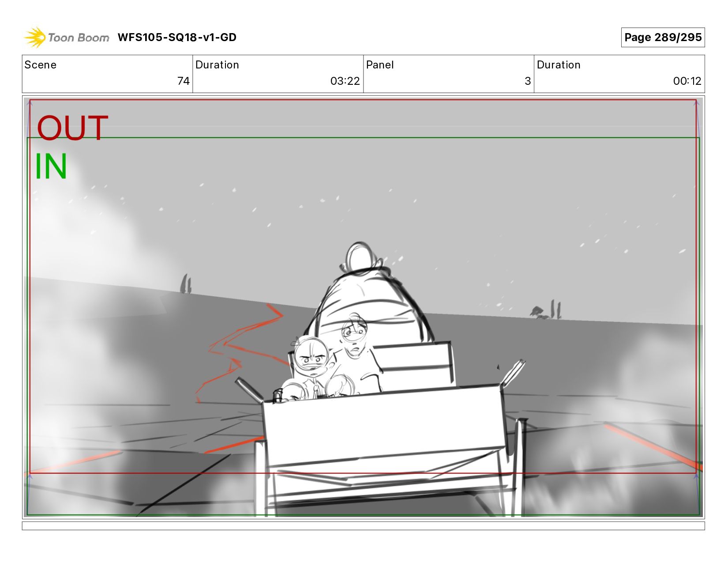This screenshot has width=728, height=563.
Task: Select the WFS105-SQ18-v1-GD title text
Action: point(177,38)
